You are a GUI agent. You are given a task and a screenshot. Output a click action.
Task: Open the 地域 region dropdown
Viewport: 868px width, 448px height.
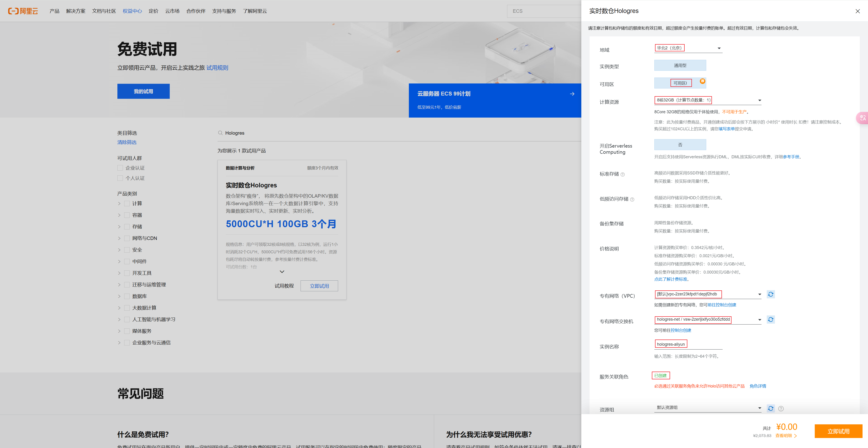688,48
